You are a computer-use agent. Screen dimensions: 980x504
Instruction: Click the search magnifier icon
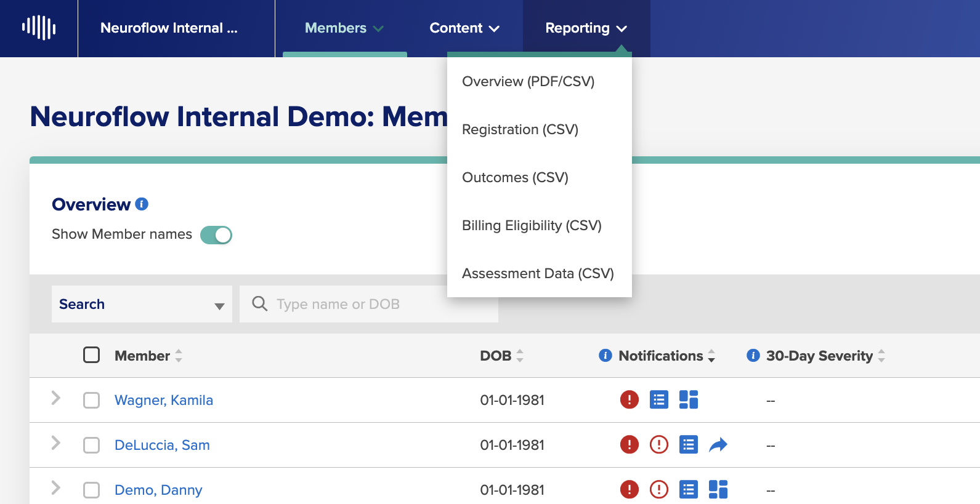(x=259, y=303)
